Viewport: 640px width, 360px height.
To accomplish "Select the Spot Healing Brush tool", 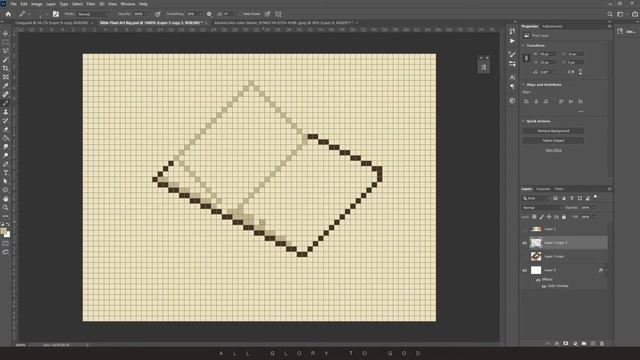I will pyautogui.click(x=6, y=94).
